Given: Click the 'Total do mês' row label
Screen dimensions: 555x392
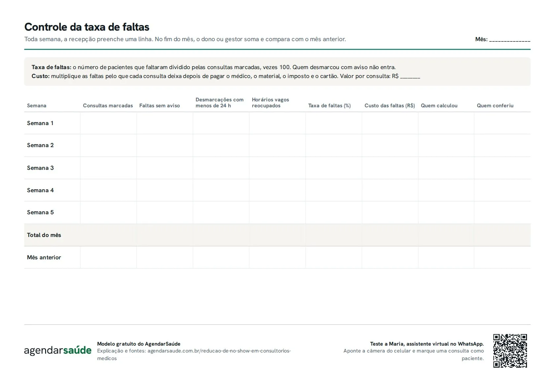Looking at the screenshot, I should [x=44, y=235].
